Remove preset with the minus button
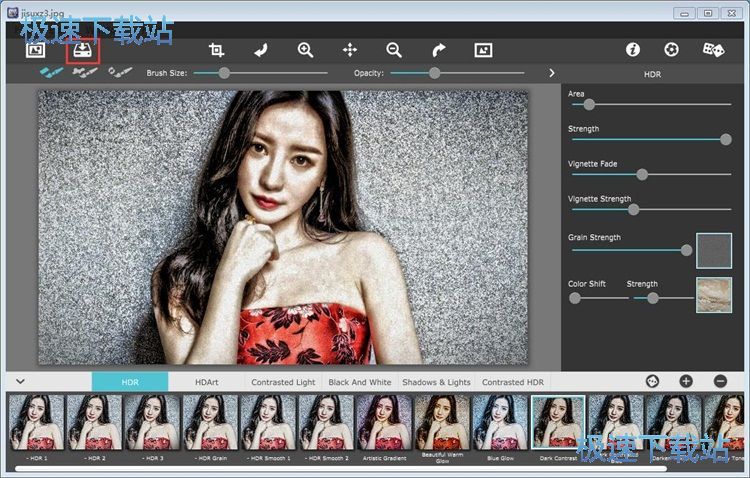This screenshot has height=478, width=750. pyautogui.click(x=720, y=381)
